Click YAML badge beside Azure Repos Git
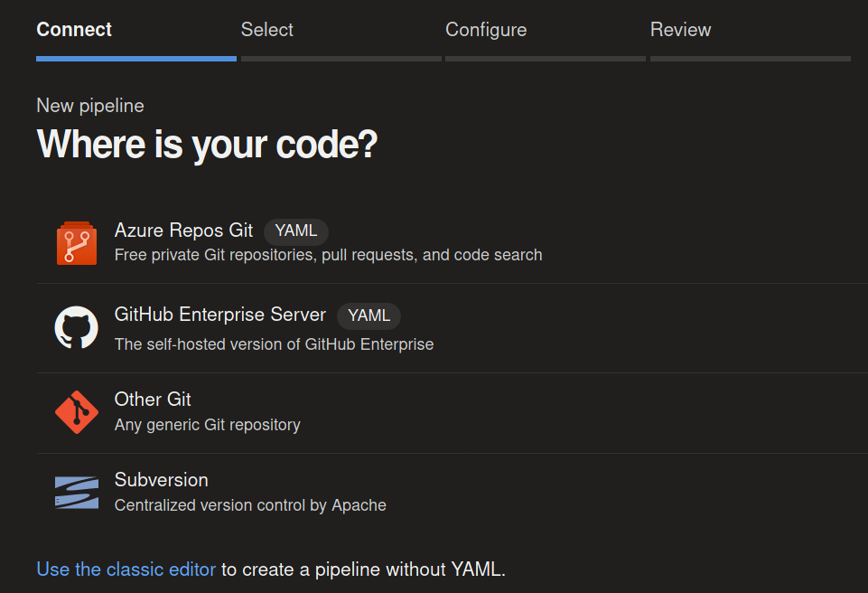The image size is (868, 593). pyautogui.click(x=296, y=231)
